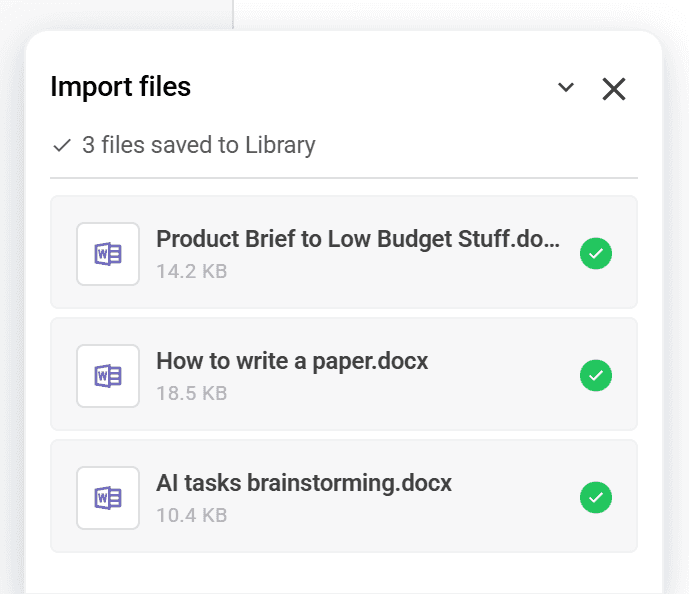Screen dimensions: 689x594
Task: Click the checkmark icon before '3 files saved'
Action: [x=62, y=146]
